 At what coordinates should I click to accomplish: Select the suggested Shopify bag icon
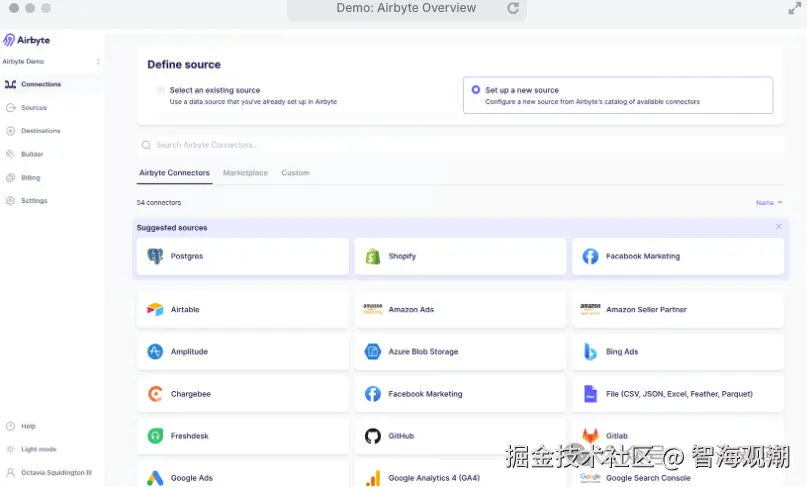click(x=373, y=256)
